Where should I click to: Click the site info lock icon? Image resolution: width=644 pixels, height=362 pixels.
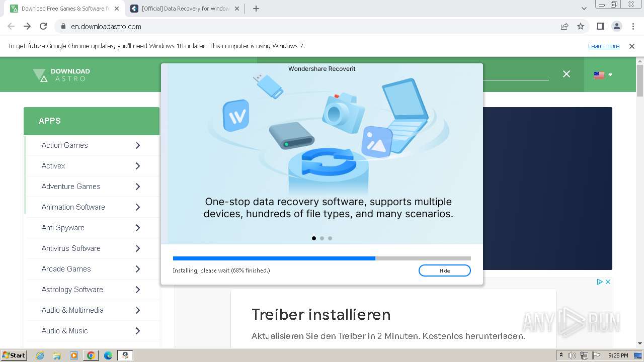[63, 26]
